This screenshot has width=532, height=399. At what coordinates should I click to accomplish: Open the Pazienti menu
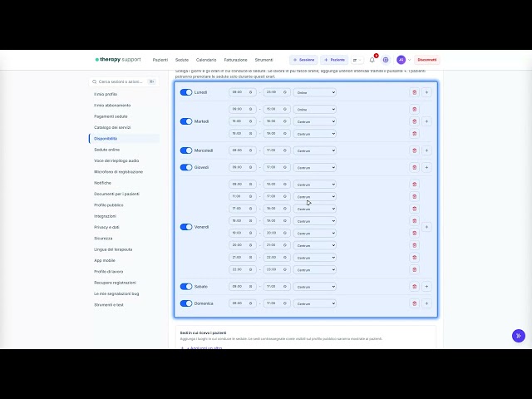pos(160,60)
